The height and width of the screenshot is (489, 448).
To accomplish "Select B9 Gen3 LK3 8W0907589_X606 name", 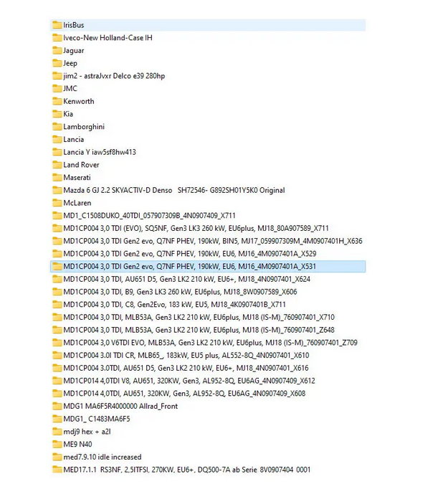I will pos(180,292).
